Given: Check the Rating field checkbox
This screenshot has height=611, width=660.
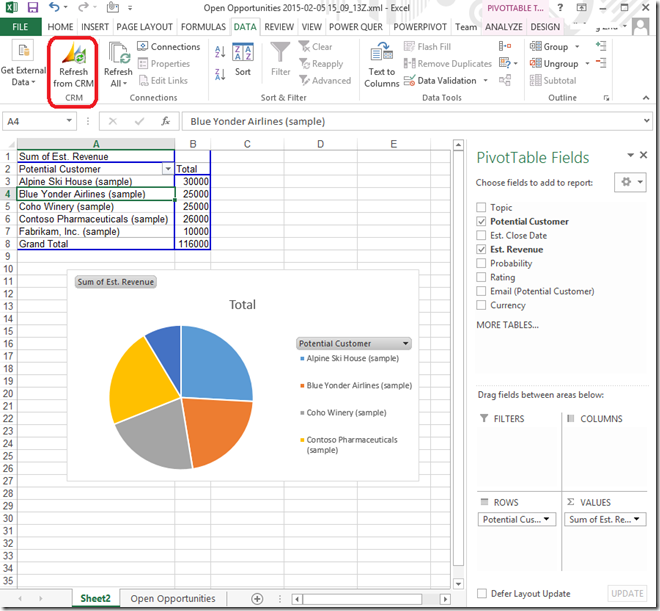Looking at the screenshot, I should pos(481,277).
